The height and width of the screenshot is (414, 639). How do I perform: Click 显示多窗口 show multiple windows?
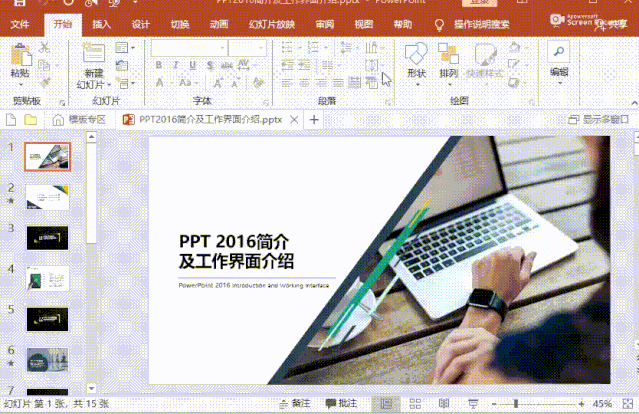[x=598, y=119]
